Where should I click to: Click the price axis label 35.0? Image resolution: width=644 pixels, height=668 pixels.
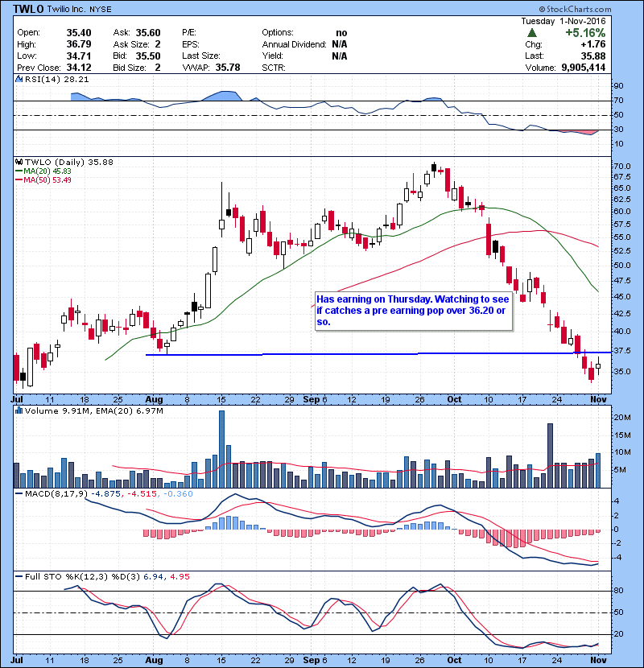tap(621, 372)
